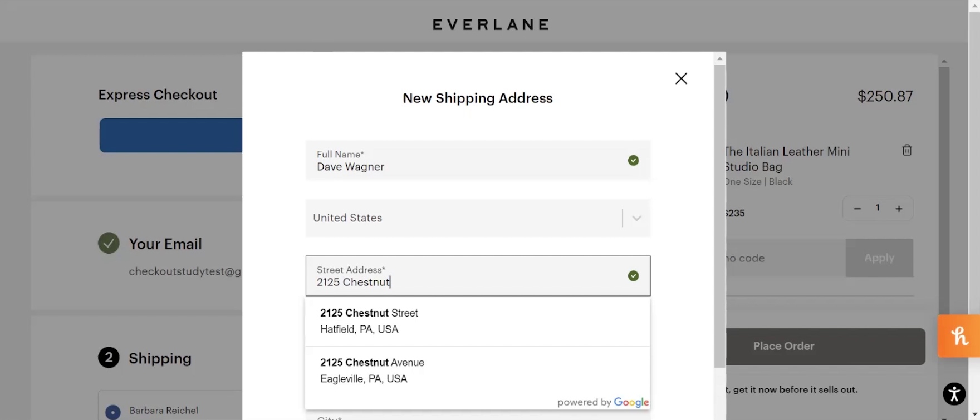Click the Shipping step 2 badge
980x420 pixels.
pyautogui.click(x=109, y=358)
